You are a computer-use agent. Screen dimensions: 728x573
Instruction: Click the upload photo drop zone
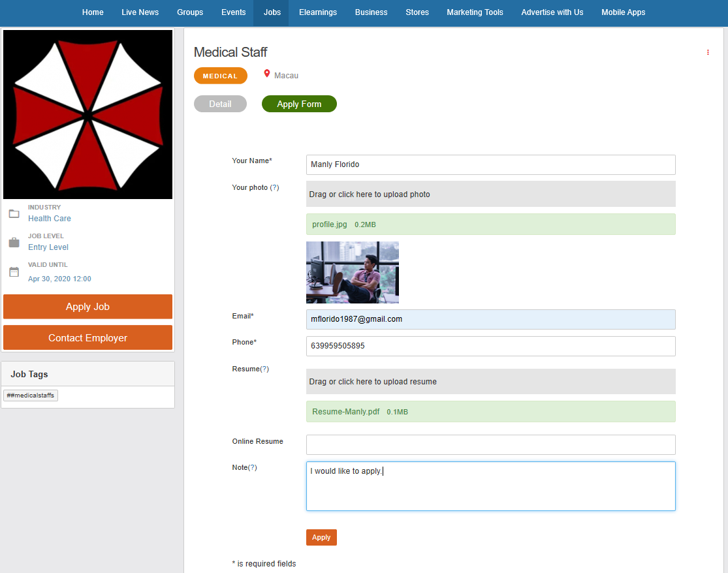click(491, 194)
